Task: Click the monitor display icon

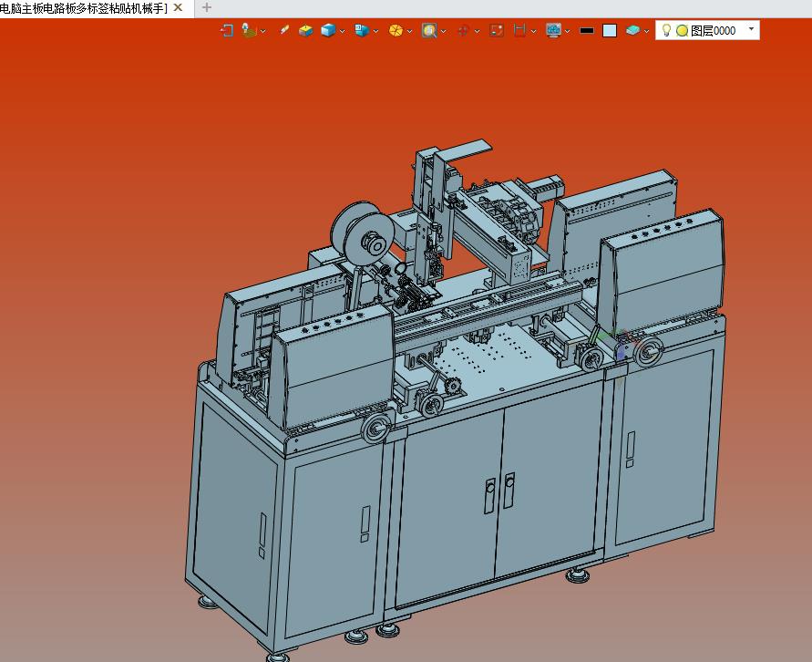Action: 553,31
